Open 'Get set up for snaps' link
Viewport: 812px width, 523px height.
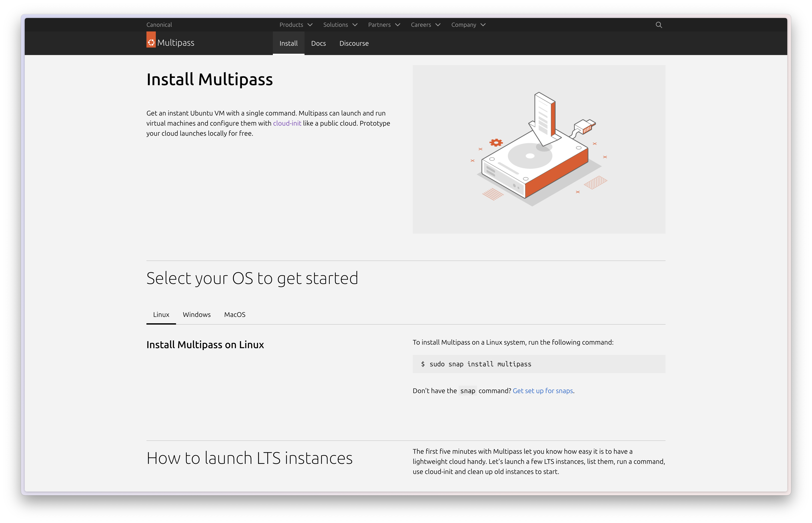click(x=543, y=391)
